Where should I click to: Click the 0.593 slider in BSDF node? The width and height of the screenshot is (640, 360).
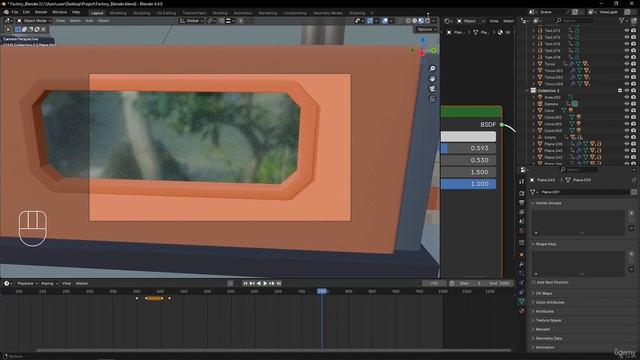[x=468, y=148]
